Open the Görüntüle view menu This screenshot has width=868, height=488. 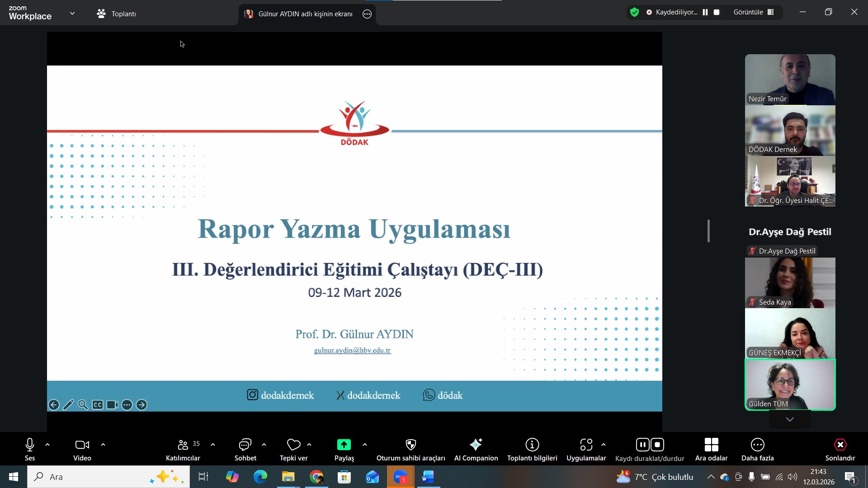pyautogui.click(x=754, y=12)
